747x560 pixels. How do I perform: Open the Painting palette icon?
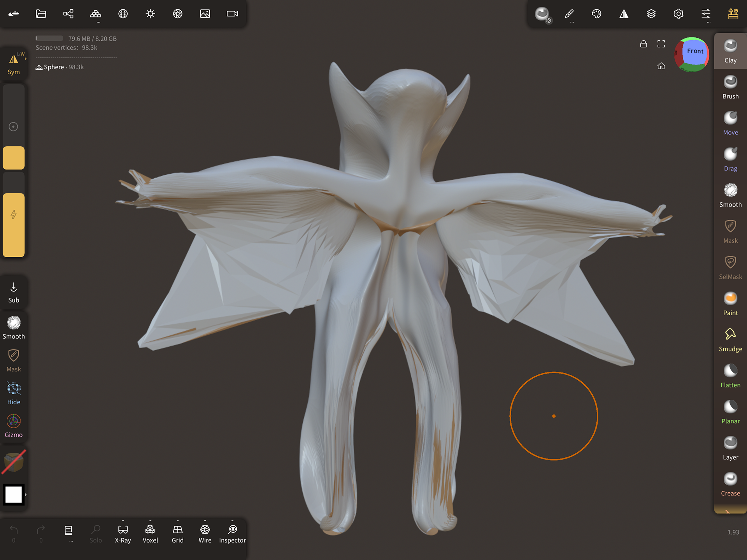pos(596,14)
